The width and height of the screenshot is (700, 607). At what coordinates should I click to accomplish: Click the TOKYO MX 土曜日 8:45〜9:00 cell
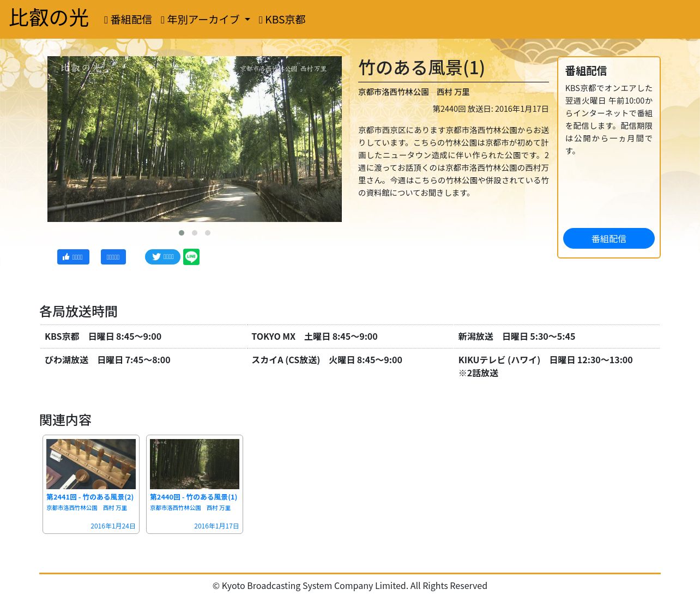click(350, 336)
